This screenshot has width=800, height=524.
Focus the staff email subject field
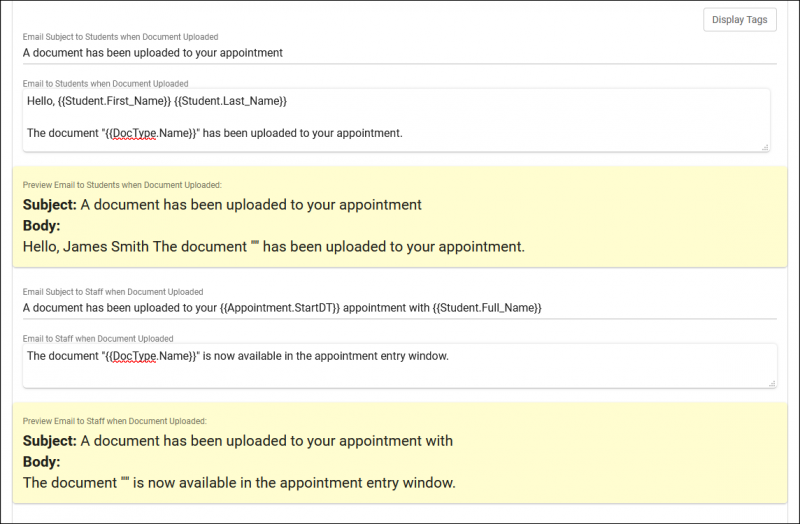pos(400,308)
